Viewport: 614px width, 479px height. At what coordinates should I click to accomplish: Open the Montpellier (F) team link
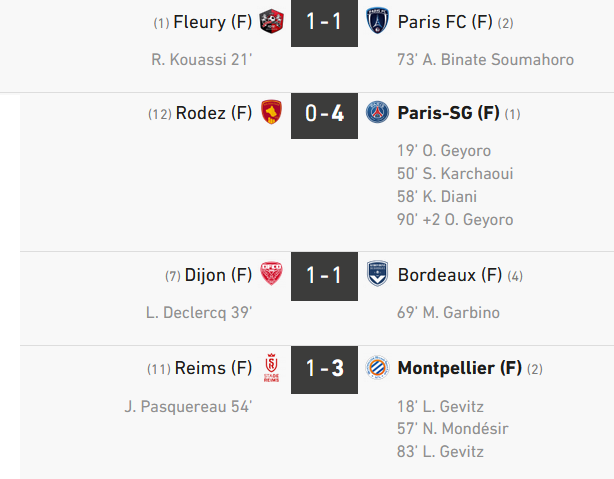click(x=460, y=368)
